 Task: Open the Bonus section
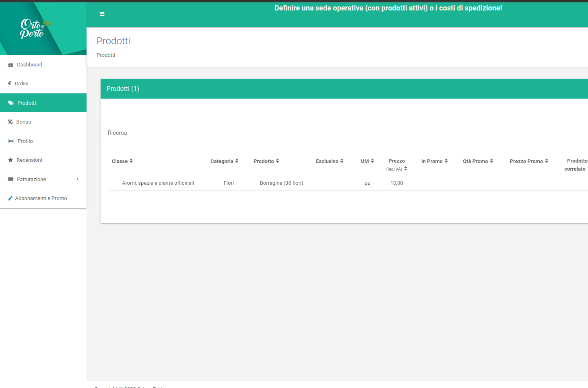click(43, 122)
